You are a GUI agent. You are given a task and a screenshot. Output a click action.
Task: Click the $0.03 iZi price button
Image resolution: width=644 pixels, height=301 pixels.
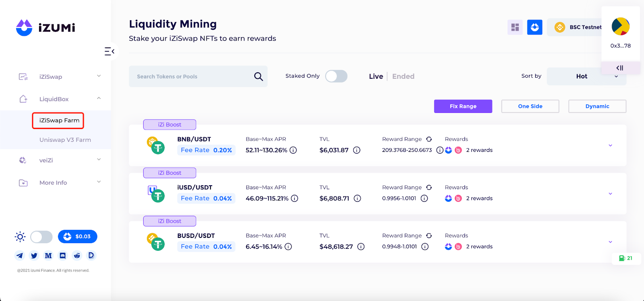pyautogui.click(x=78, y=237)
